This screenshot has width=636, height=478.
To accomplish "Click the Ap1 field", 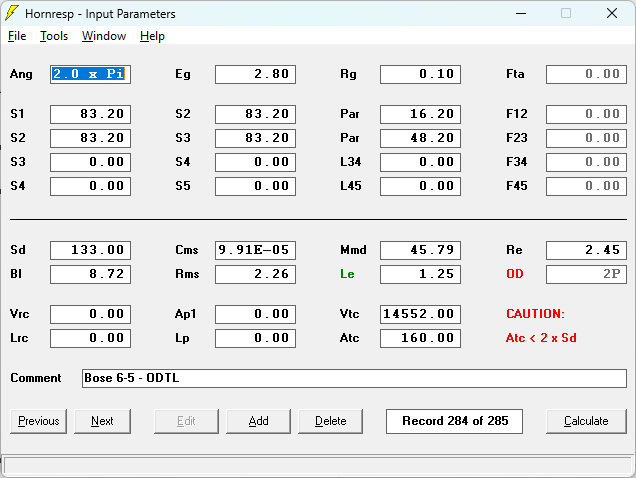I will pyautogui.click(x=256, y=314).
